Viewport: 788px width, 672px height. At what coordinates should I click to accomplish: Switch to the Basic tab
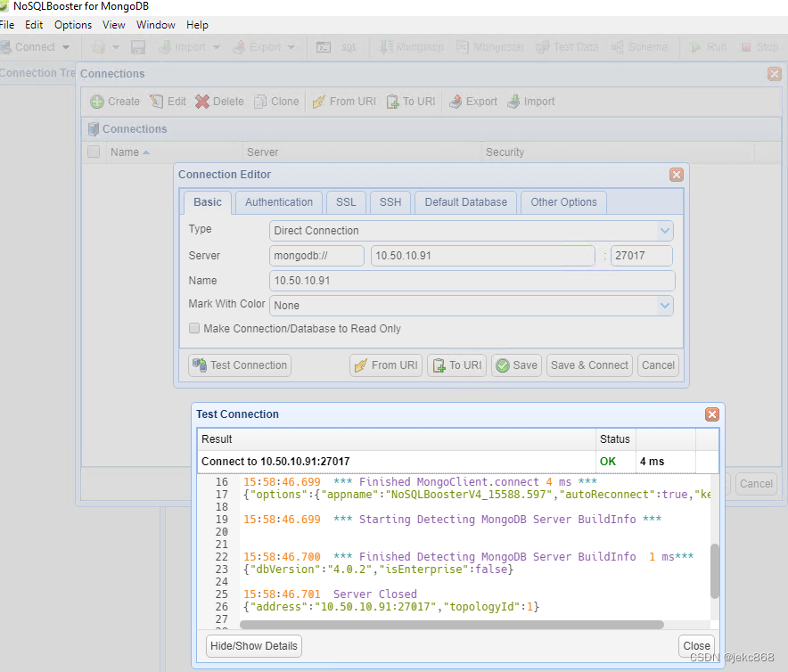[208, 202]
